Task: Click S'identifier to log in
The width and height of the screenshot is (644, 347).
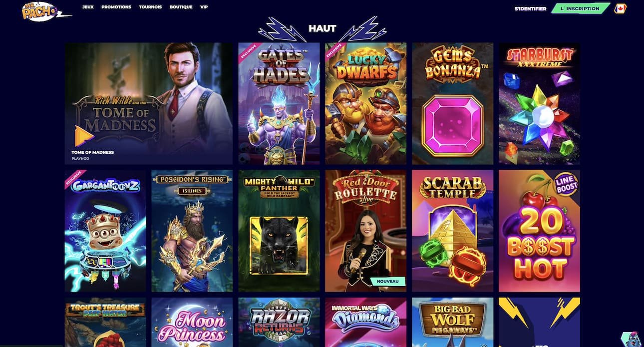Action: [530, 8]
